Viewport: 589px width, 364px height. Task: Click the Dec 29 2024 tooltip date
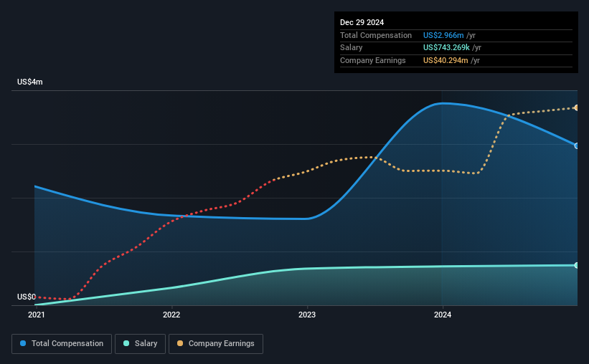362,22
